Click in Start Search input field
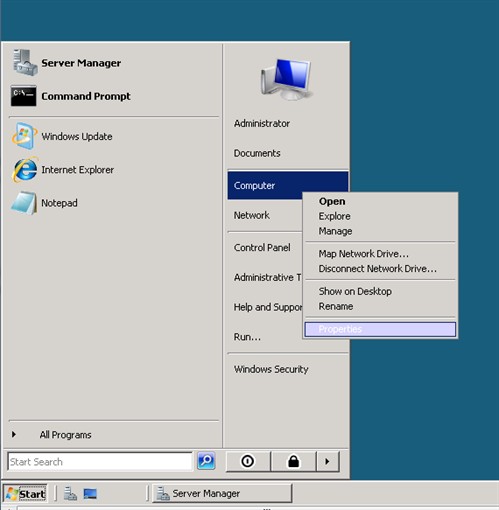 100,462
